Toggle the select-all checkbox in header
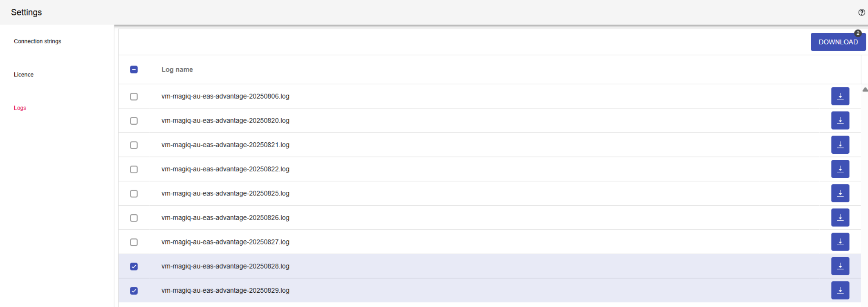 click(134, 69)
